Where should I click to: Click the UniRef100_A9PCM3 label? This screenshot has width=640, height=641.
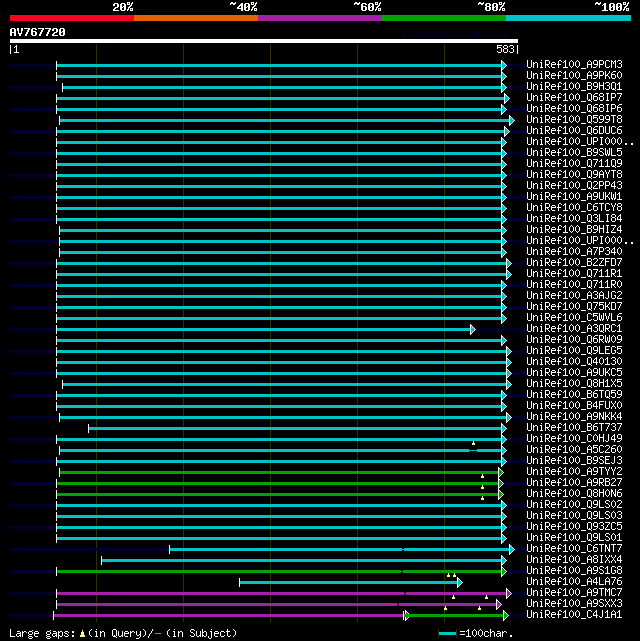[574, 65]
